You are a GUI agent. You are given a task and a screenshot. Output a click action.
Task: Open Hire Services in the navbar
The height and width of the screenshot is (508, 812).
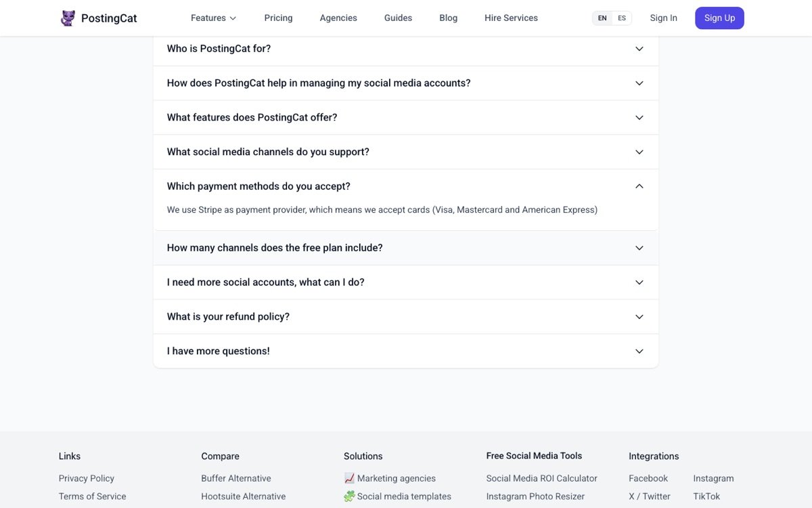(511, 18)
